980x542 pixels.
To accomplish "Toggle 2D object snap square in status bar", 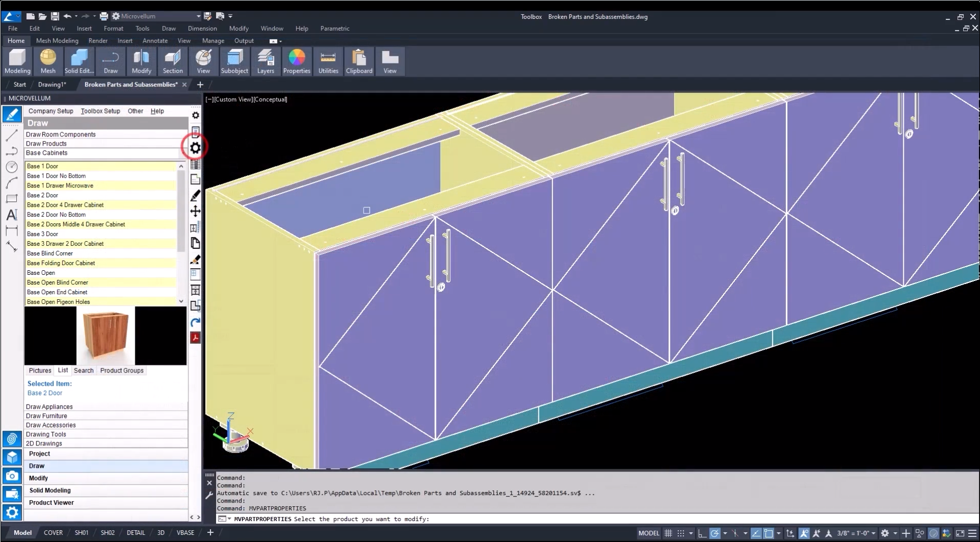I will click(x=769, y=533).
